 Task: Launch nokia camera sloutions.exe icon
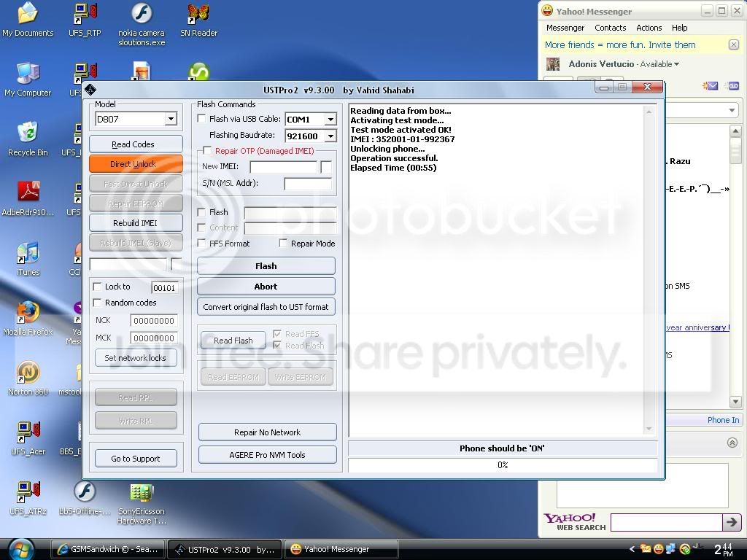[142, 24]
